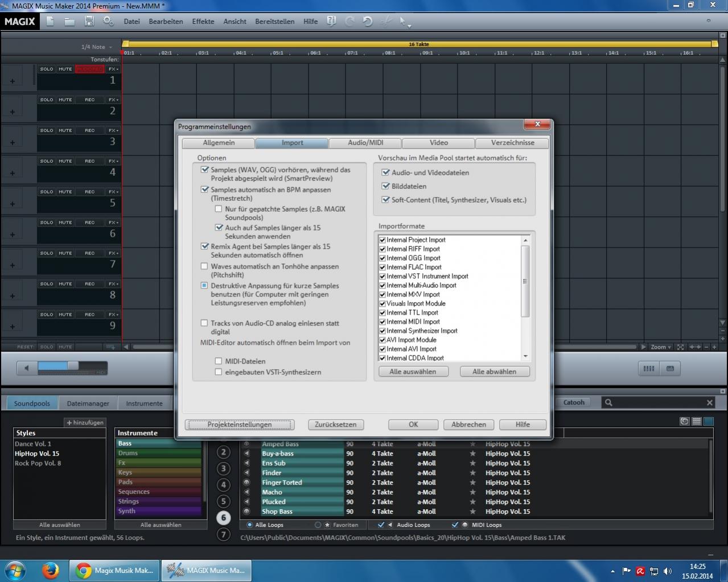Launch Firefox from the taskbar

coord(51,570)
